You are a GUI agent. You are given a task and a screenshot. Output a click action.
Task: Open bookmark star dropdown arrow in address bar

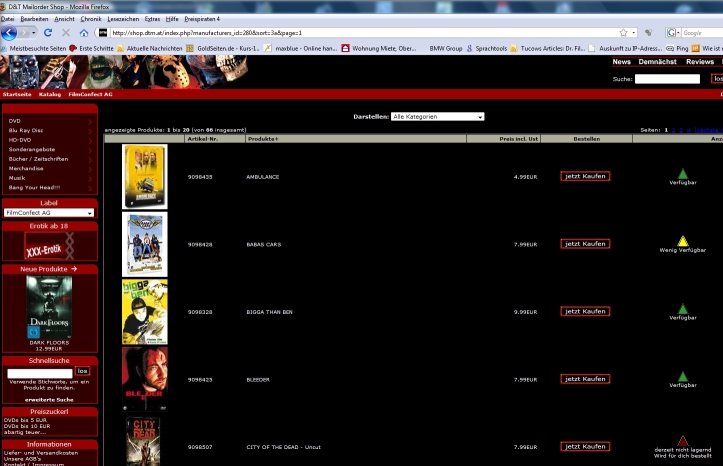pyautogui.click(x=634, y=33)
